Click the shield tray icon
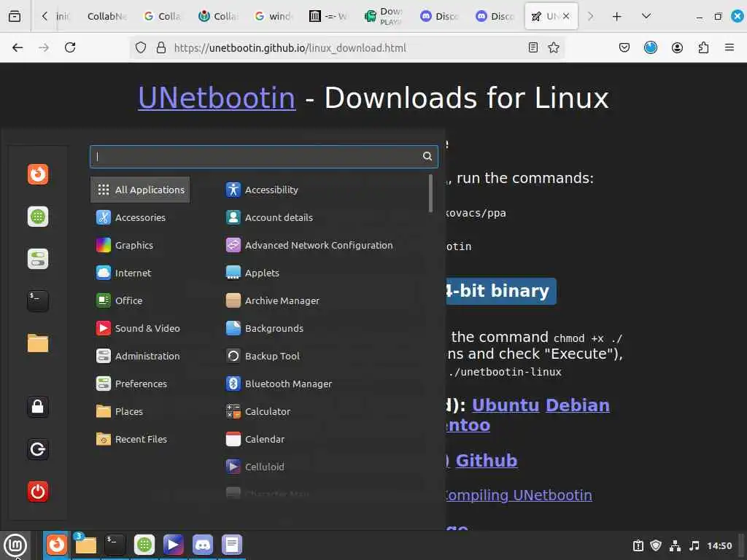 click(656, 545)
